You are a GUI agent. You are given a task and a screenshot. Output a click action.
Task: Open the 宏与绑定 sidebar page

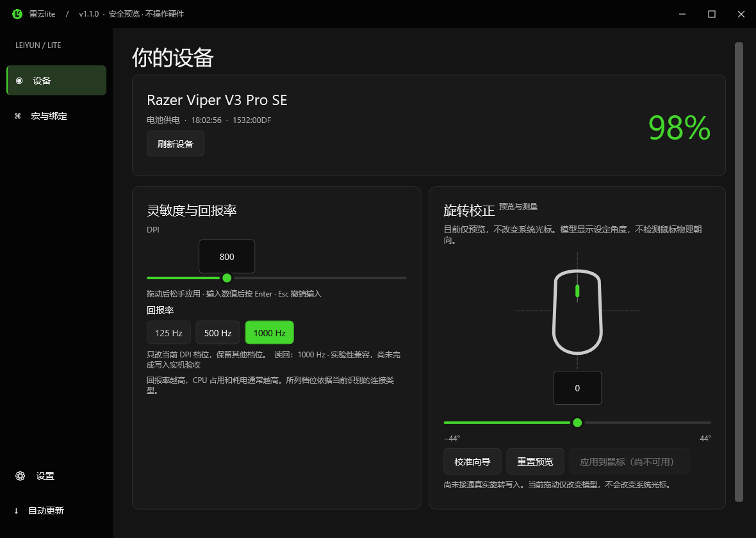pos(56,116)
